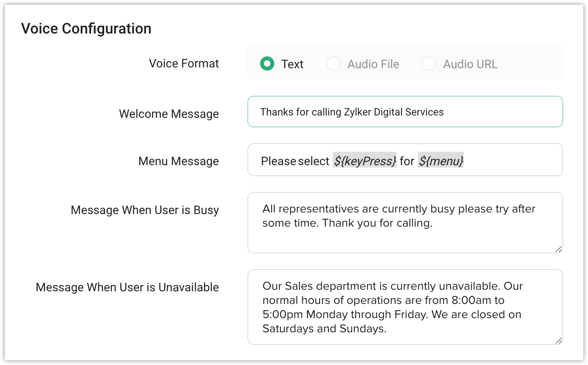Screen dimensions: 588x365
Task: Click the Welcome Message field label
Action: pos(169,114)
